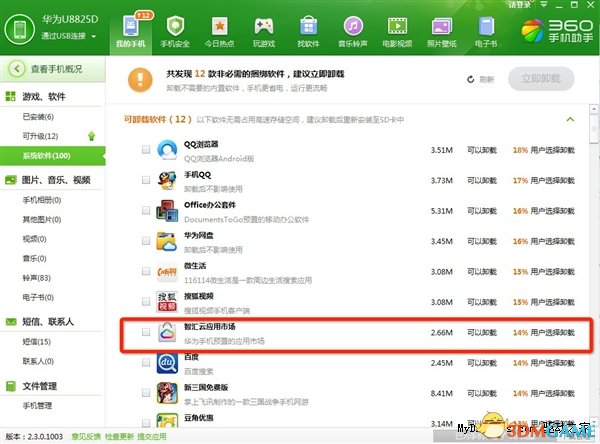This screenshot has width=600, height=444.
Task: Click the 智汇云应用市场 bag icon
Action: coord(167,332)
